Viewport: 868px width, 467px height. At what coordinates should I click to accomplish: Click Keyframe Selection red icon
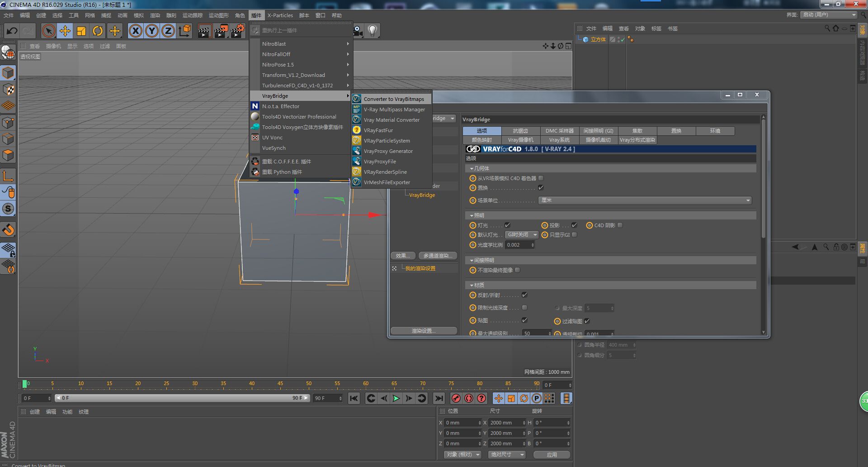(481, 398)
